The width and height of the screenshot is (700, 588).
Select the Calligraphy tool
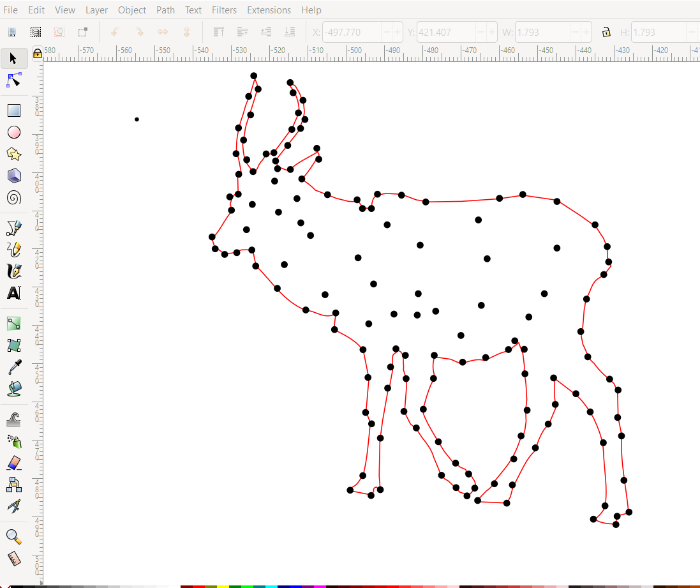click(13, 271)
